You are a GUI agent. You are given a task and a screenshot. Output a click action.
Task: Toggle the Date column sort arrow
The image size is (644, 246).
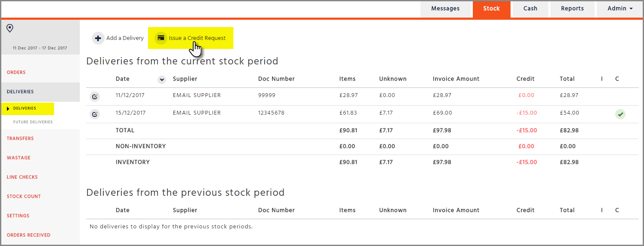[162, 79]
